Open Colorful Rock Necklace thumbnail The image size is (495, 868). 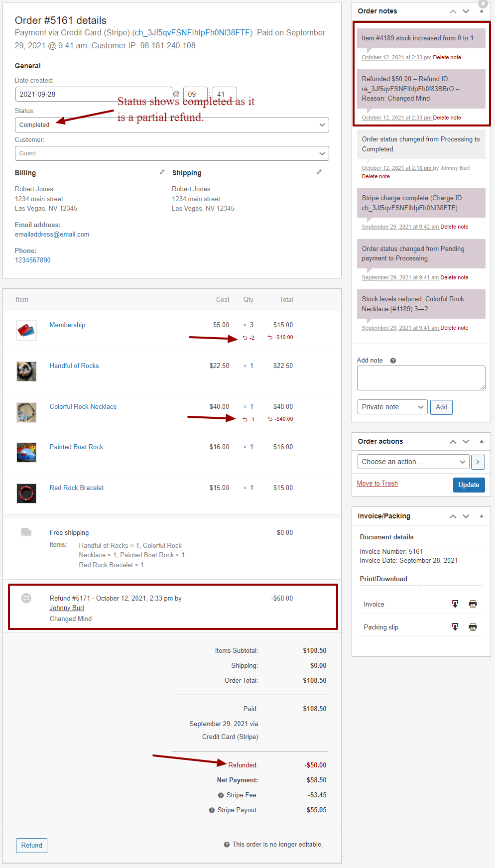point(26,412)
